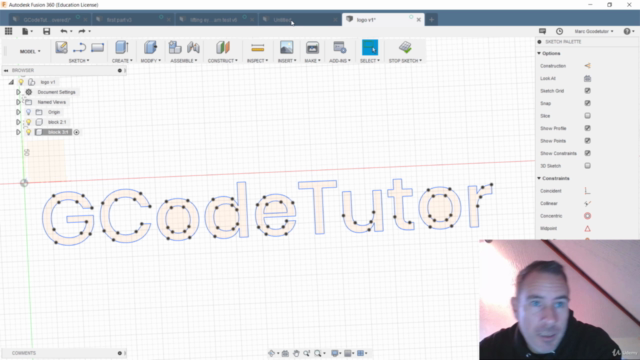
Task: Click the Measure icon in Inspect
Action: [x=258, y=48]
